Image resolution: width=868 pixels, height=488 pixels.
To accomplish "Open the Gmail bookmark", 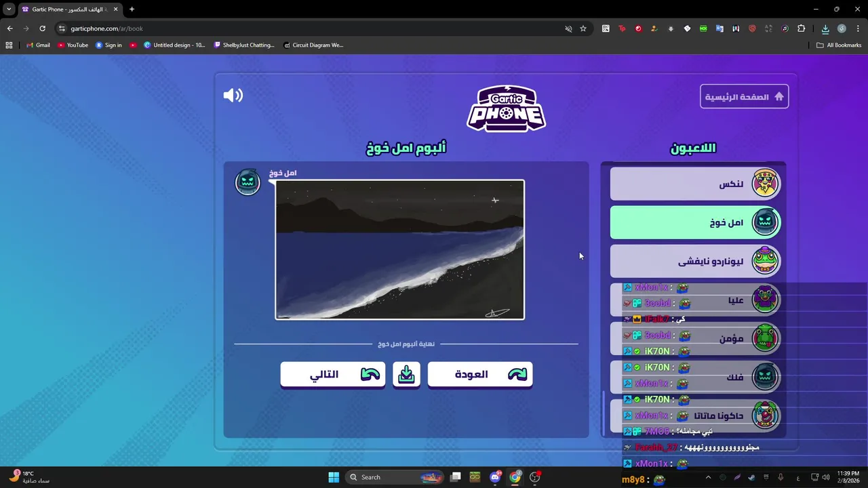I will pos(38,45).
